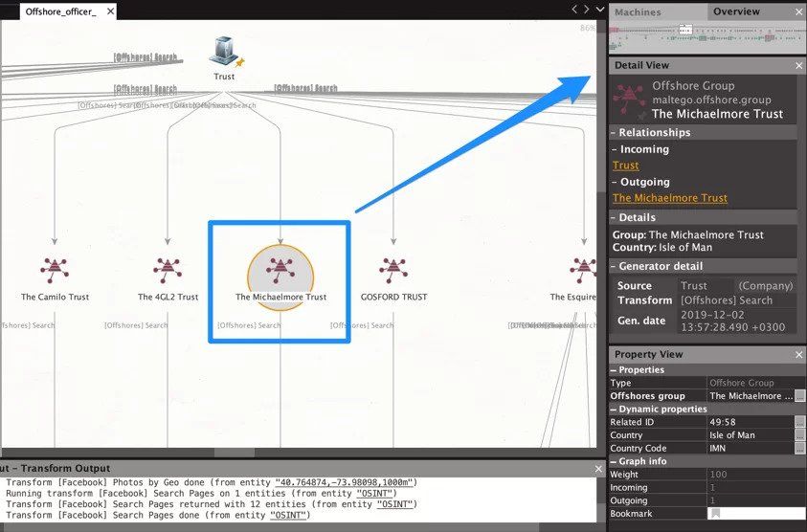Click The Michaelmore Trust title in Detail View

click(717, 114)
